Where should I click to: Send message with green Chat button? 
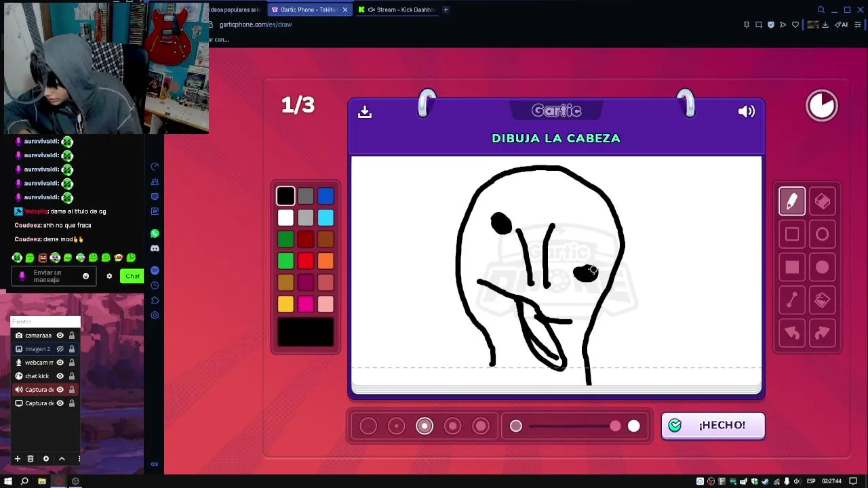point(132,276)
